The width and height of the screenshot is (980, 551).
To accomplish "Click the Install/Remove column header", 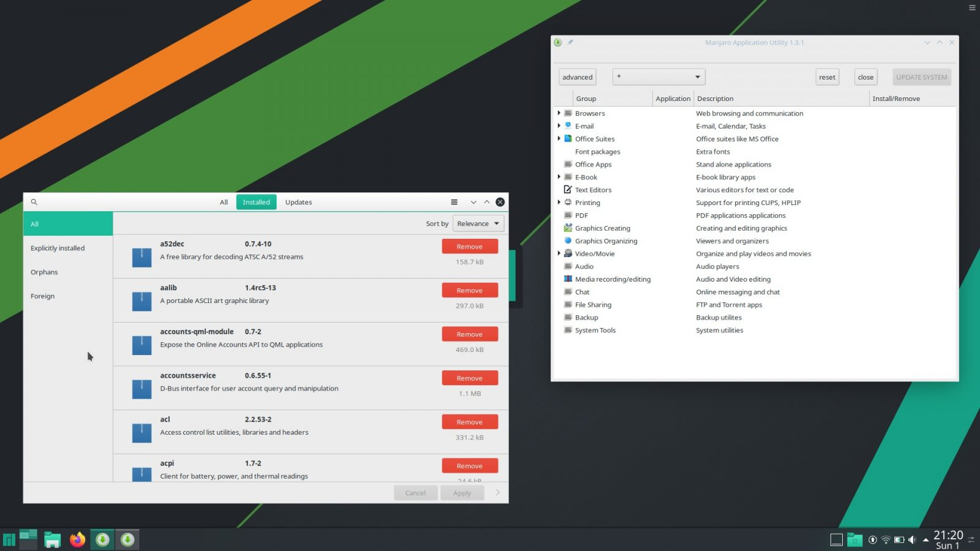I will click(913, 99).
